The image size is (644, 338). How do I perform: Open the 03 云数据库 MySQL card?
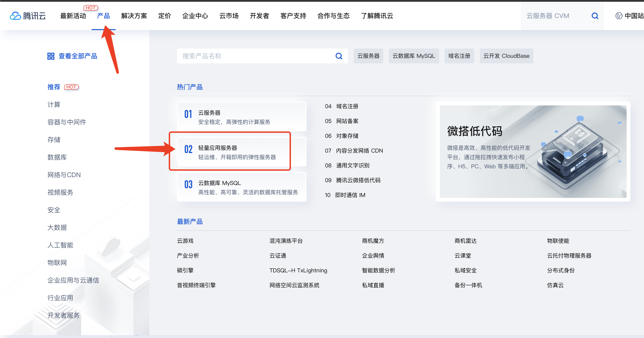pyautogui.click(x=241, y=187)
